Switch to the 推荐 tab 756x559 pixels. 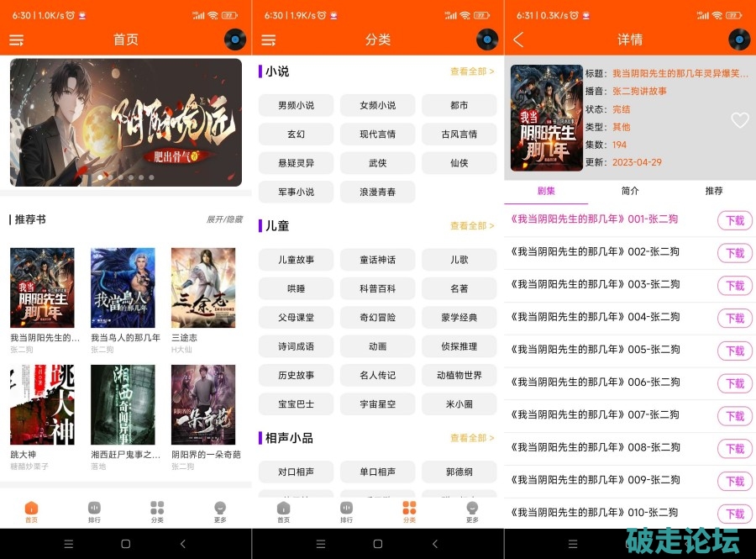click(x=714, y=191)
